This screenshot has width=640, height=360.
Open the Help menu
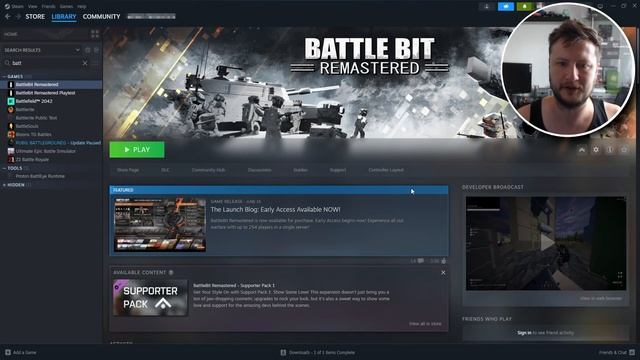tap(82, 7)
